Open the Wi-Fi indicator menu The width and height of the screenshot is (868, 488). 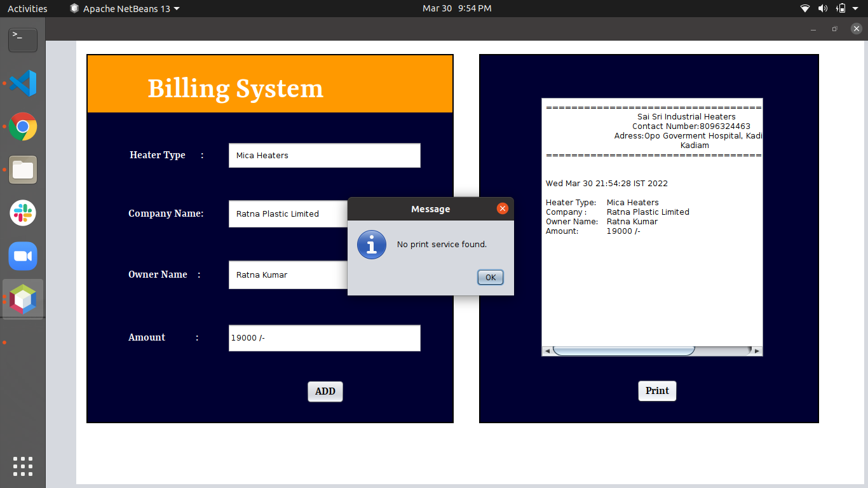tap(804, 8)
